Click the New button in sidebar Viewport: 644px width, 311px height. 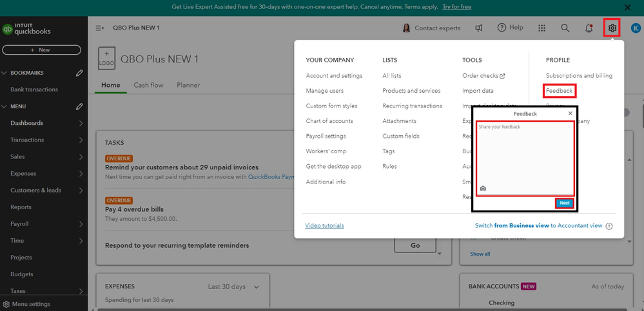click(x=41, y=50)
